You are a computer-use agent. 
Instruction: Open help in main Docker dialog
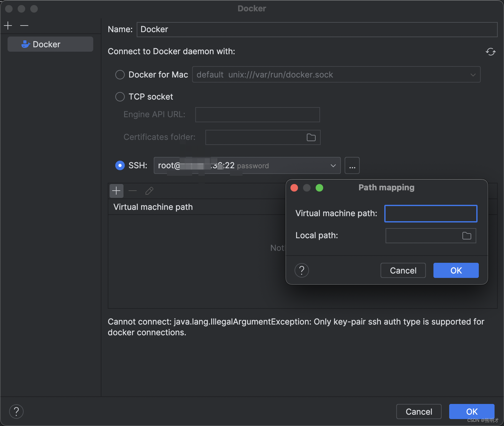click(16, 412)
